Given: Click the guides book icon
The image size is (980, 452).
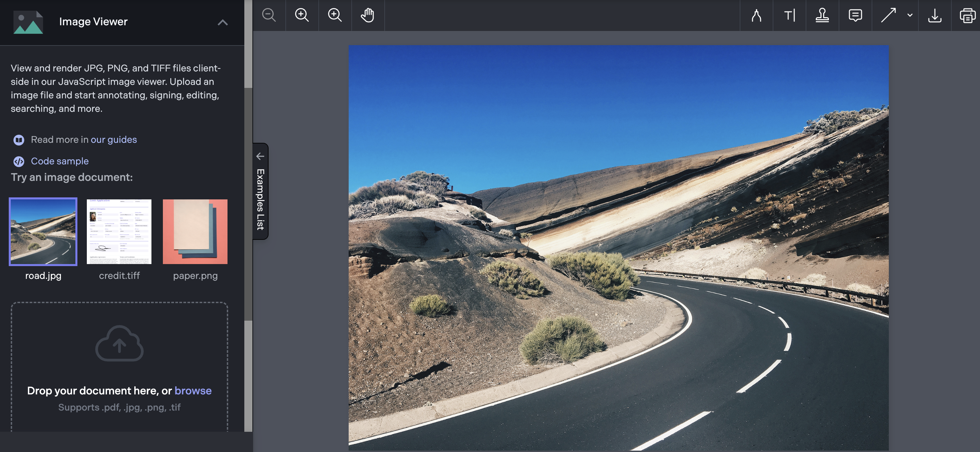Looking at the screenshot, I should click(x=19, y=140).
